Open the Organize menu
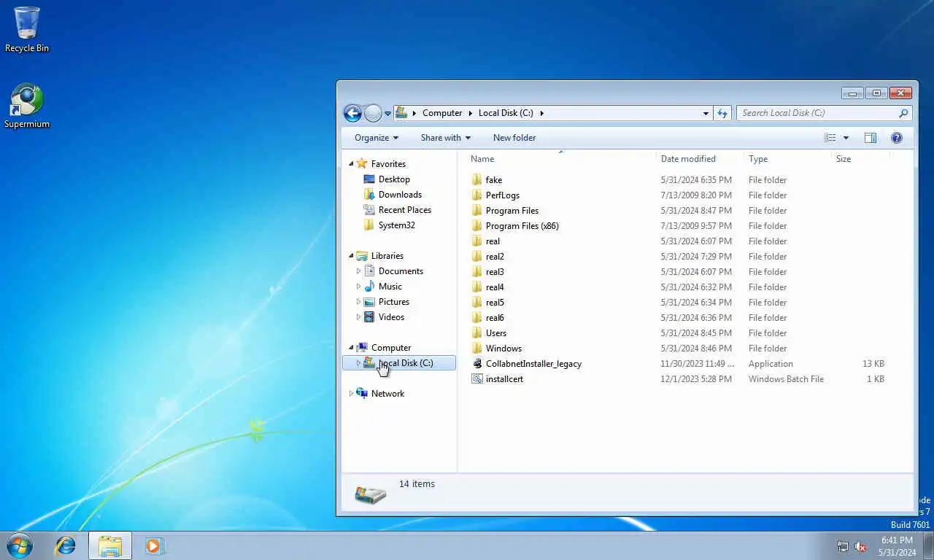 coord(377,138)
